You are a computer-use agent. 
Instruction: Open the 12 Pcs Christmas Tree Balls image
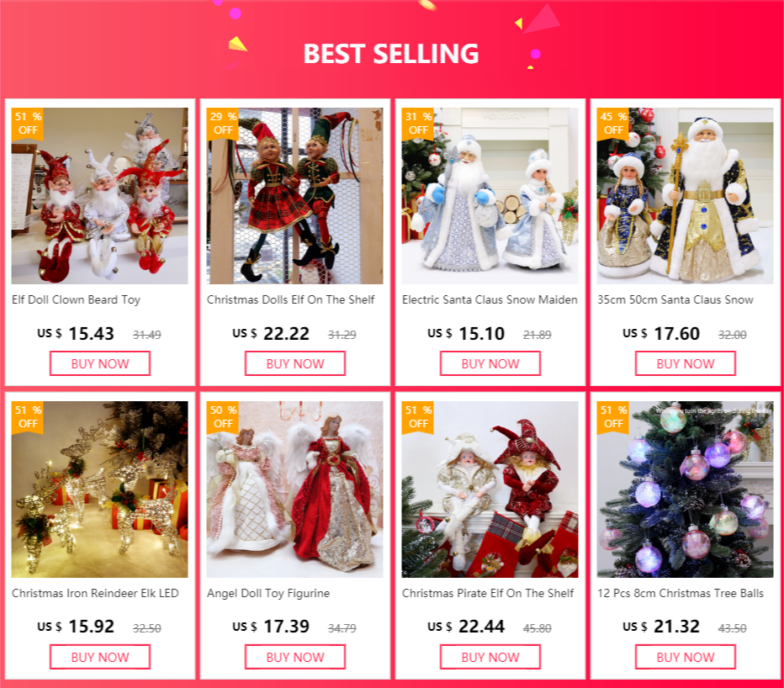tap(685, 490)
